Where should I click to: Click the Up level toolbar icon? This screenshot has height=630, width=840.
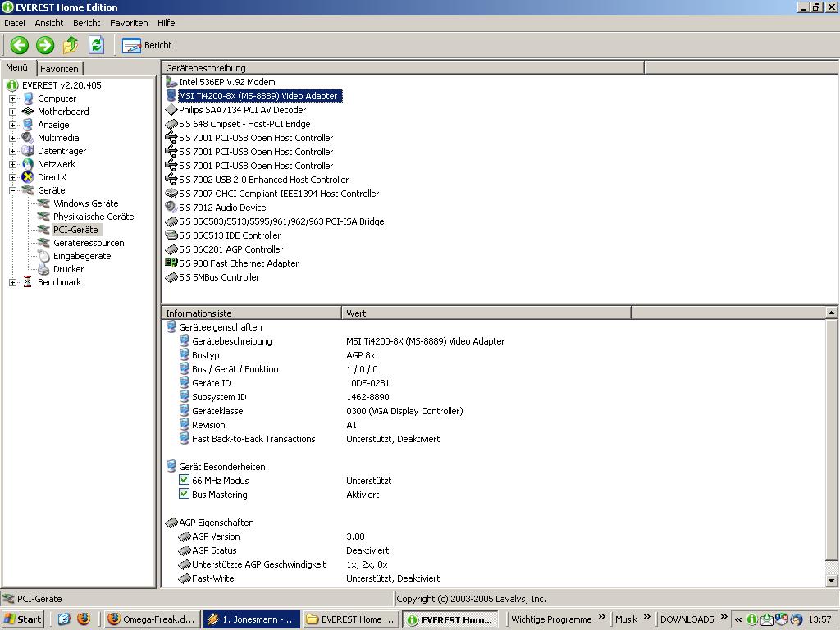tap(71, 45)
